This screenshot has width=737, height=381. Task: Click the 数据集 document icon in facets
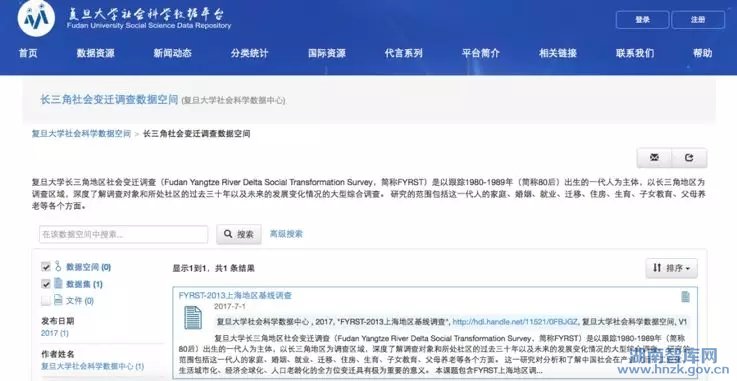[x=58, y=283]
